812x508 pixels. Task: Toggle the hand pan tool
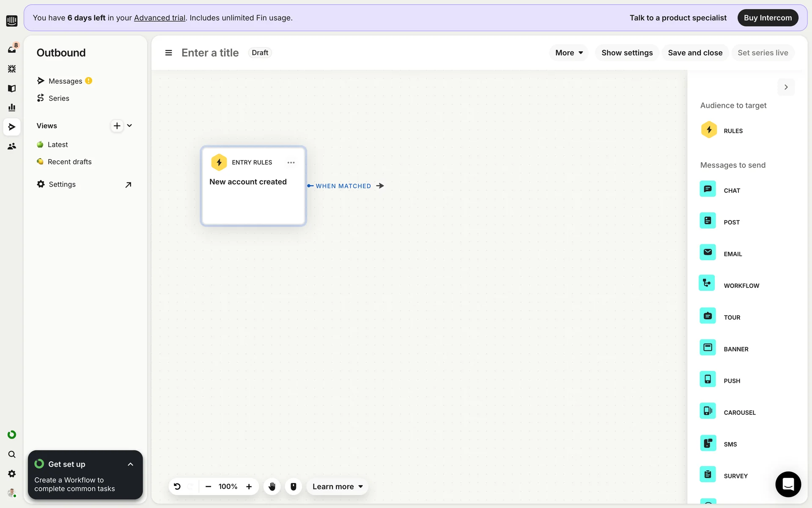(272, 486)
